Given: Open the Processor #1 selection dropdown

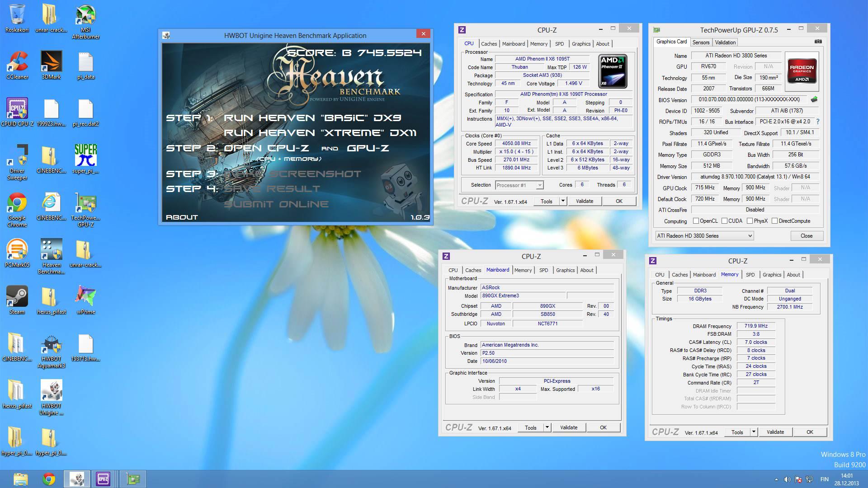Looking at the screenshot, I should point(519,185).
